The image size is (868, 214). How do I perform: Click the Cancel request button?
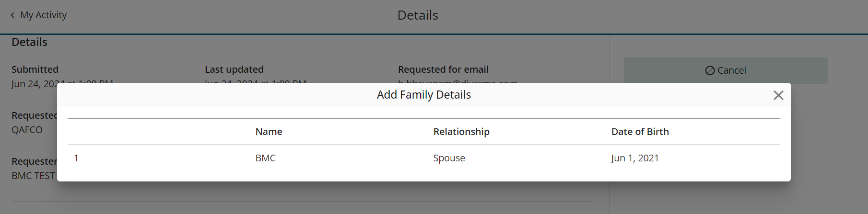(x=726, y=70)
